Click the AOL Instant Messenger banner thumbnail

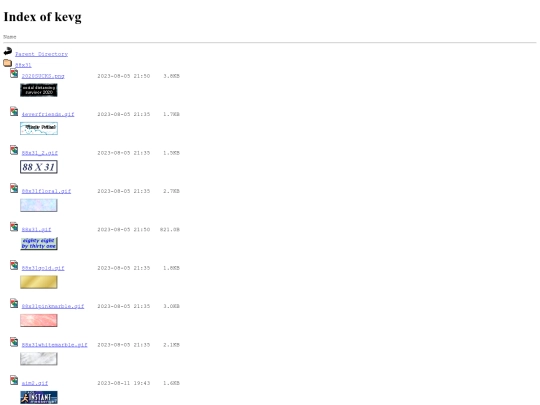[x=39, y=397]
